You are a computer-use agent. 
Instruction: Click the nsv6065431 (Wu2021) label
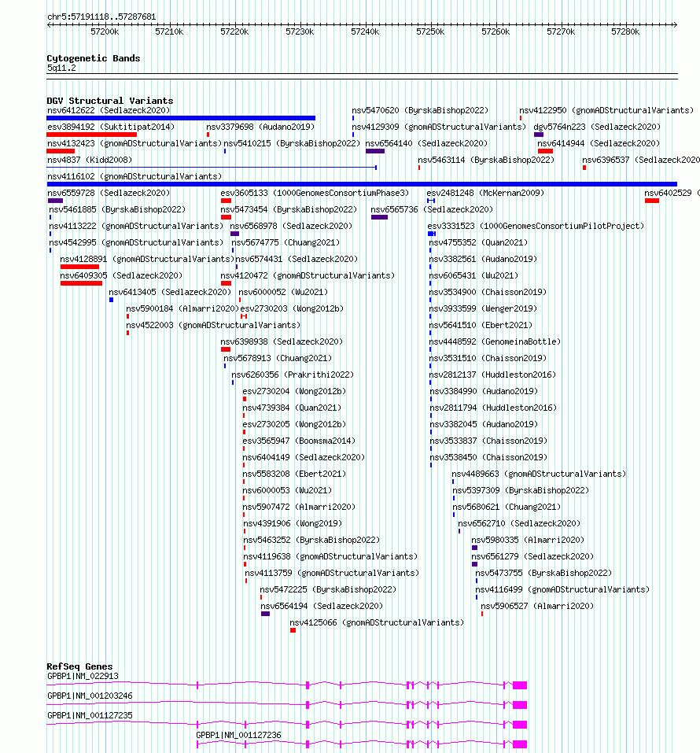pos(473,275)
